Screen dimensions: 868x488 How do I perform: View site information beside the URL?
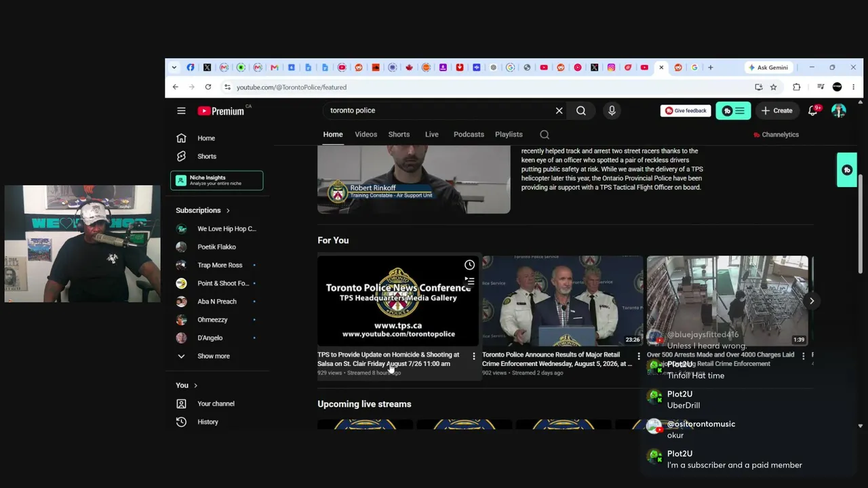pos(227,87)
